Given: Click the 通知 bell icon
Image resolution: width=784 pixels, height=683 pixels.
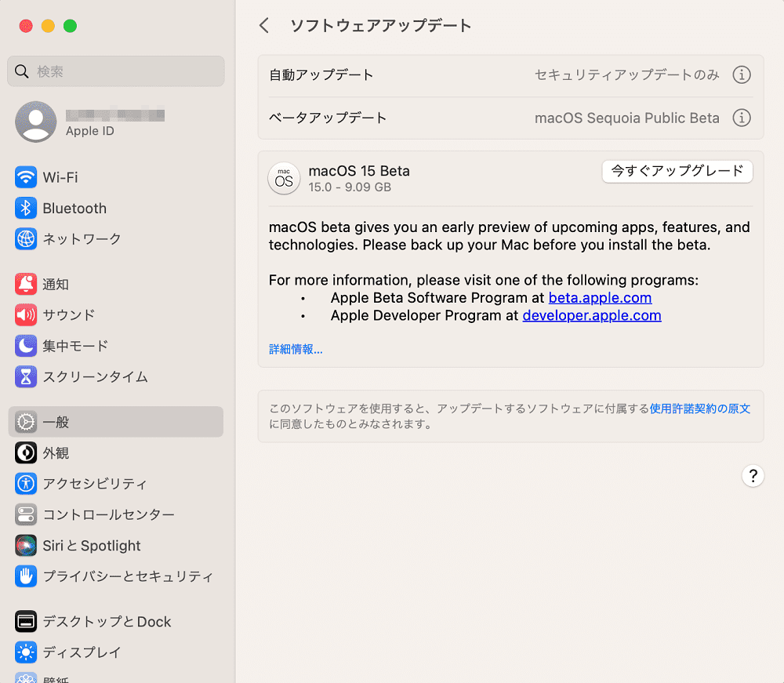Looking at the screenshot, I should [x=26, y=284].
